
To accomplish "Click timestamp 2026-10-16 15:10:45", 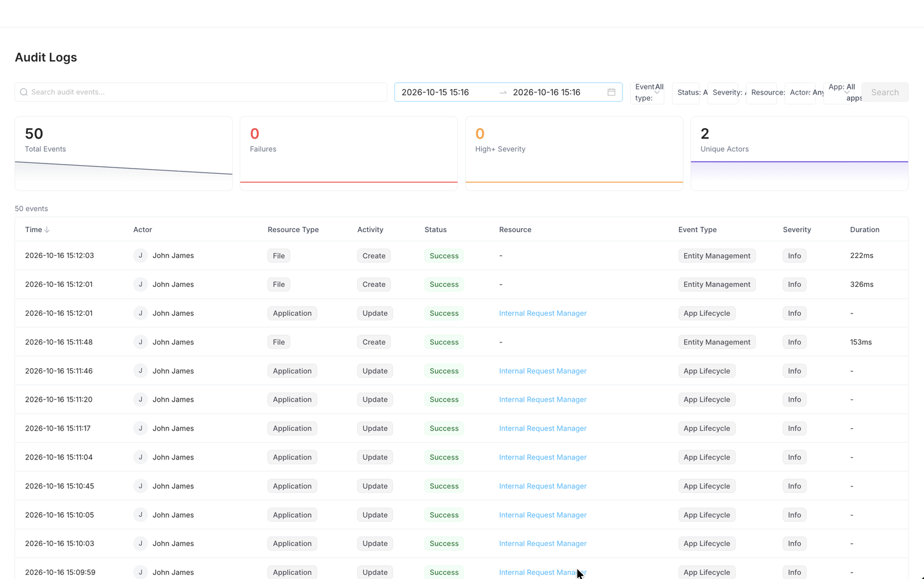I will (59, 486).
